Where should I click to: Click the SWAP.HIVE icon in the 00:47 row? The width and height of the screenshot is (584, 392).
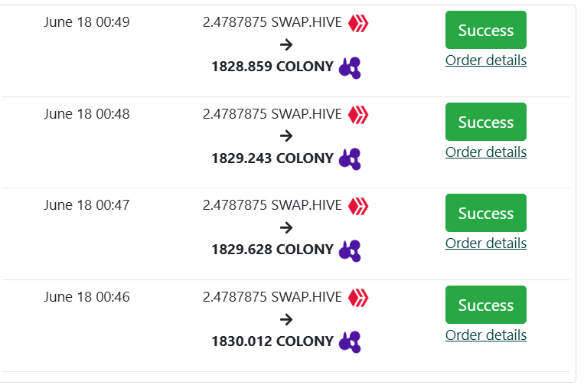(x=358, y=206)
